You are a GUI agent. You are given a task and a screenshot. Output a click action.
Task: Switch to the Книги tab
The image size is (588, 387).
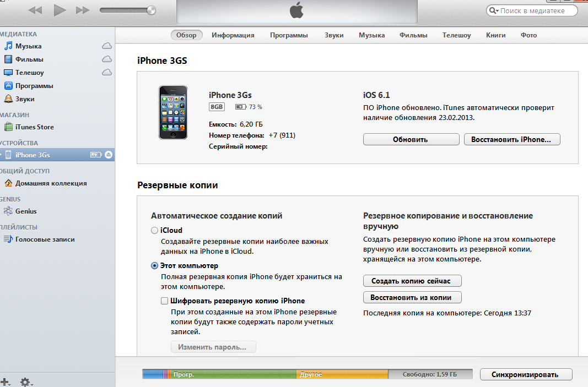click(496, 35)
